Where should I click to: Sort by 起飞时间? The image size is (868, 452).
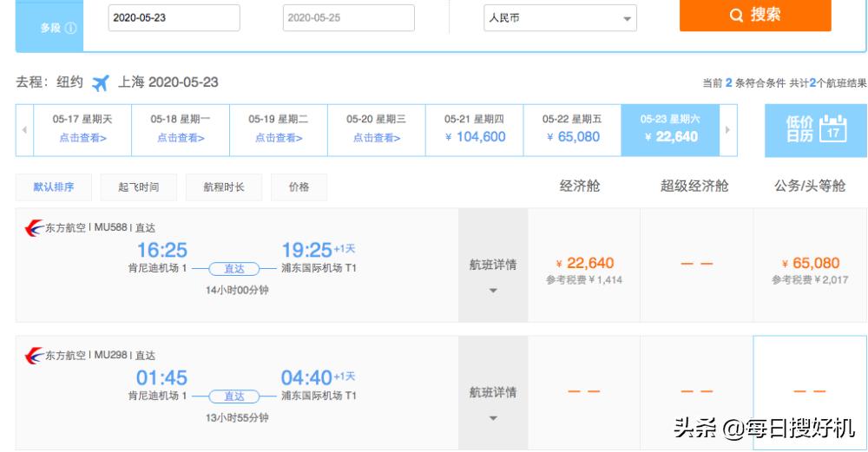pyautogui.click(x=138, y=187)
